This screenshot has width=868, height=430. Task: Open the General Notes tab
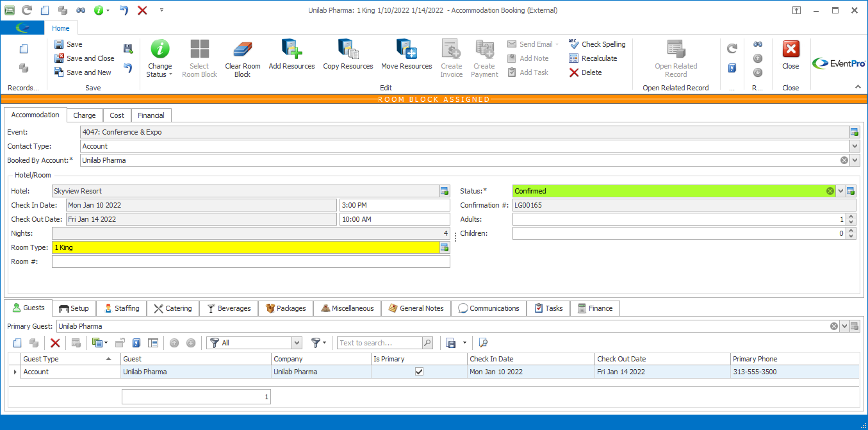(x=416, y=308)
